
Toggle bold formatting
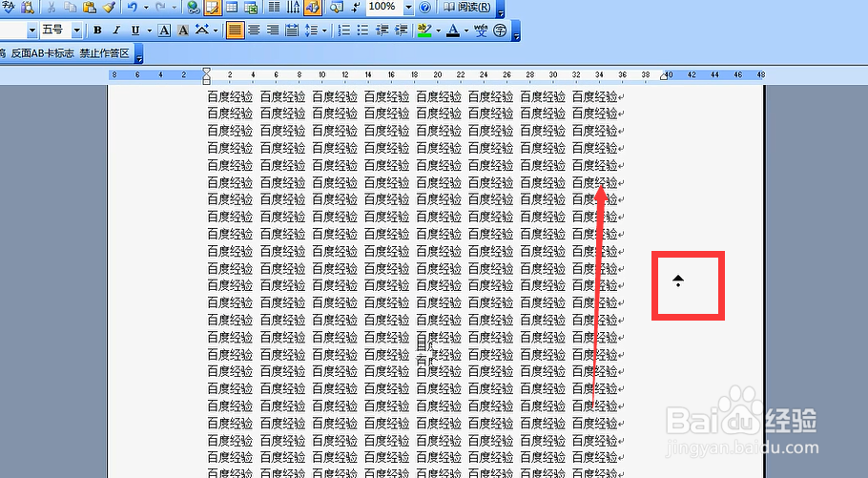pos(97,31)
